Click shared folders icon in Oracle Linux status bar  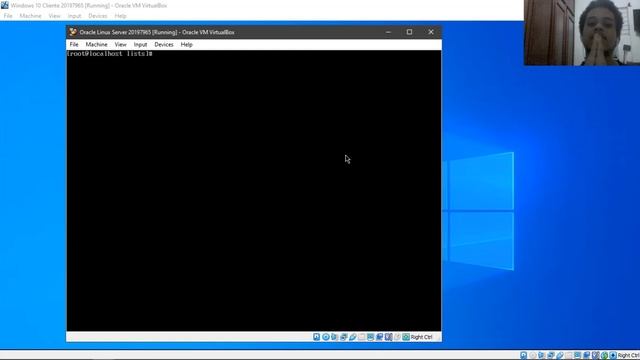tap(362, 337)
